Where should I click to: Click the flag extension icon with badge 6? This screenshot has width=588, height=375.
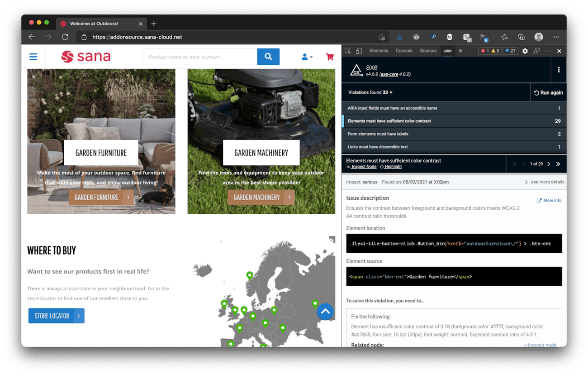(x=484, y=38)
